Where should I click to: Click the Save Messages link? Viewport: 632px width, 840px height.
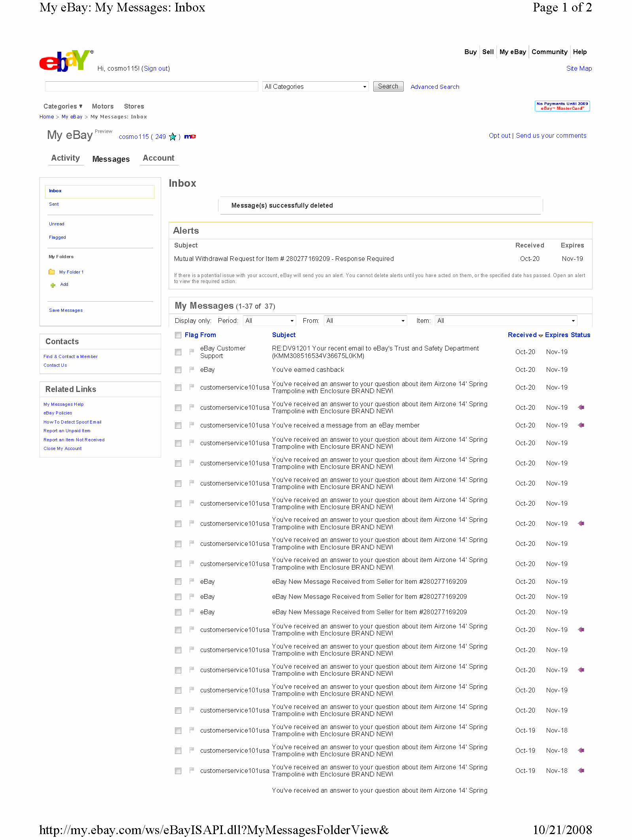coord(66,311)
